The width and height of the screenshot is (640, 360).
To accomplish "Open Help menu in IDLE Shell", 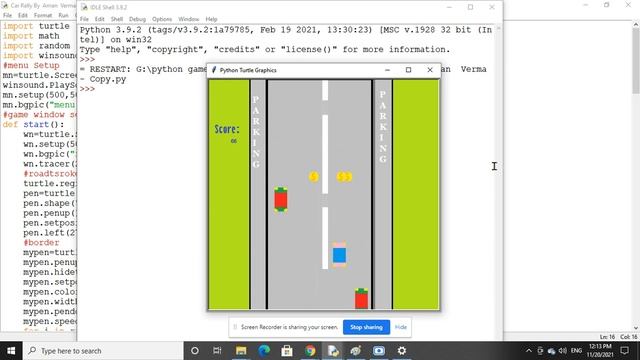I will click(211, 19).
